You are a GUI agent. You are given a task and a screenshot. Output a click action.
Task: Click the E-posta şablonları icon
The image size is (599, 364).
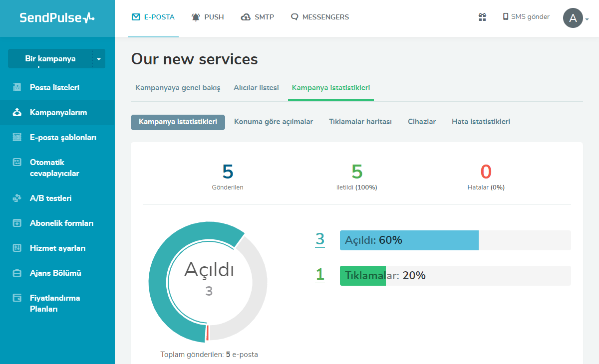click(17, 138)
